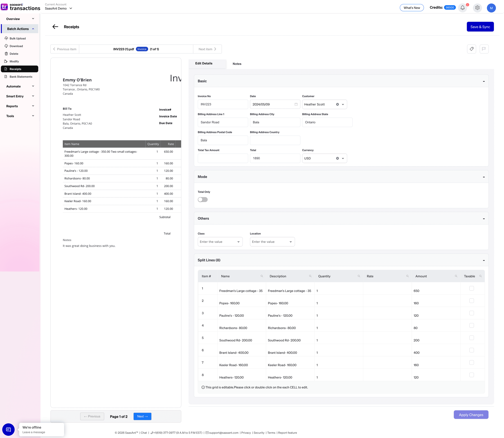Open the Download batch action
Viewport: 504px width, 438px height.
pyautogui.click(x=16, y=46)
